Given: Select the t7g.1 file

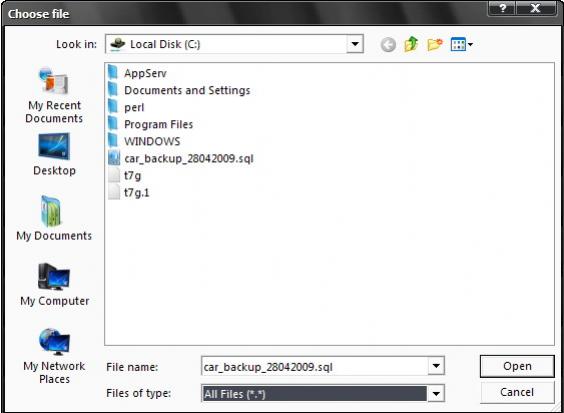Looking at the screenshot, I should tap(129, 193).
